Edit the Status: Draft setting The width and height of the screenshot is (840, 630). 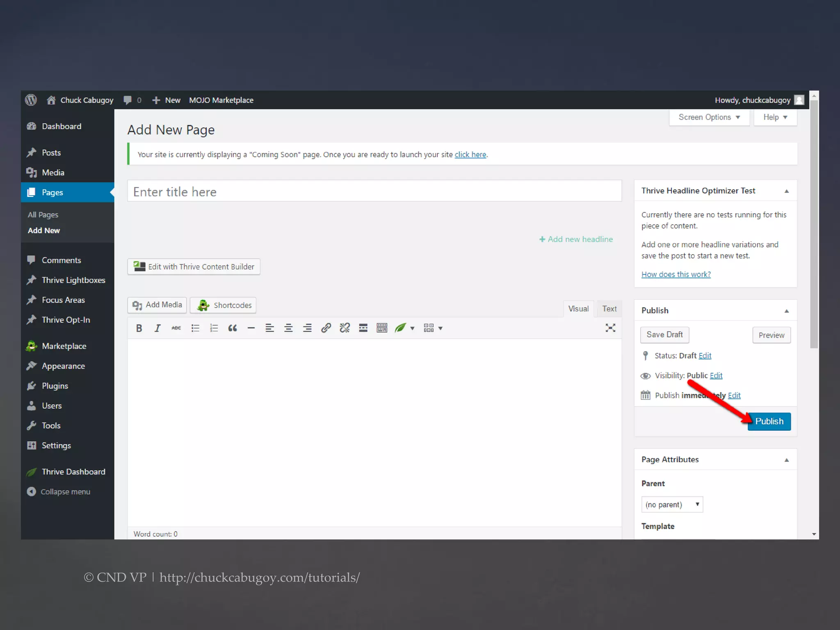(705, 356)
